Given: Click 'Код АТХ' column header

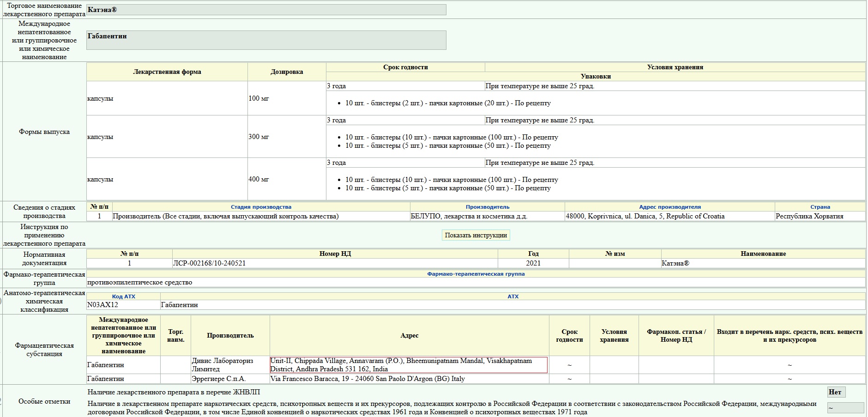Looking at the screenshot, I should (x=123, y=296).
